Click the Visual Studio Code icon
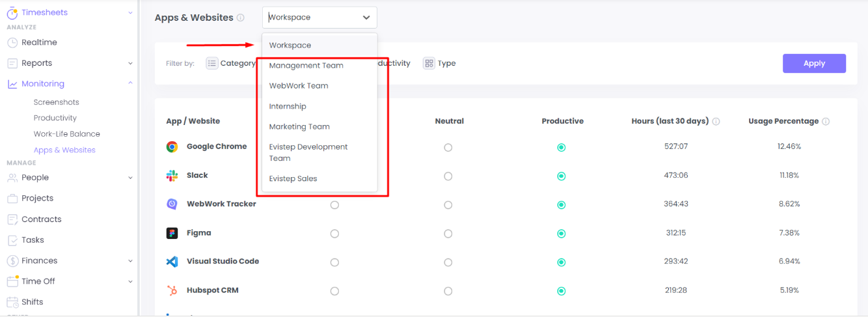Viewport: 868px width, 317px height. (x=172, y=262)
